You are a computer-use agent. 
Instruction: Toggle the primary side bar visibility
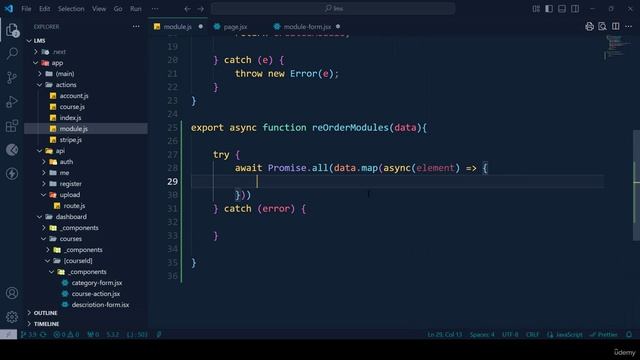click(x=549, y=9)
